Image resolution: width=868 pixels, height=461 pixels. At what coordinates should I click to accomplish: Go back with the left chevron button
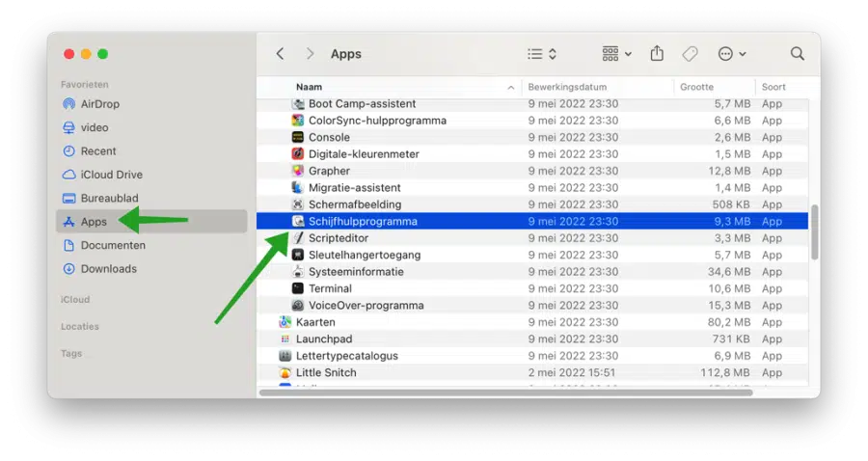tap(280, 54)
